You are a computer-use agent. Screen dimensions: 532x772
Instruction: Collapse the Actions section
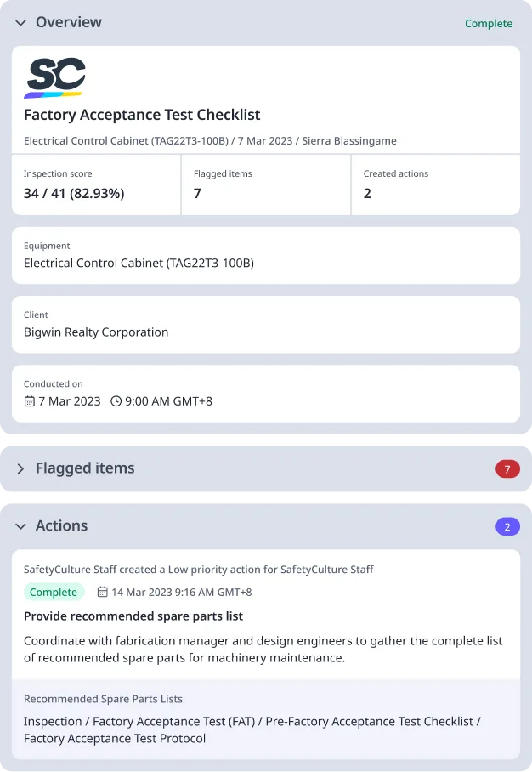click(20, 525)
